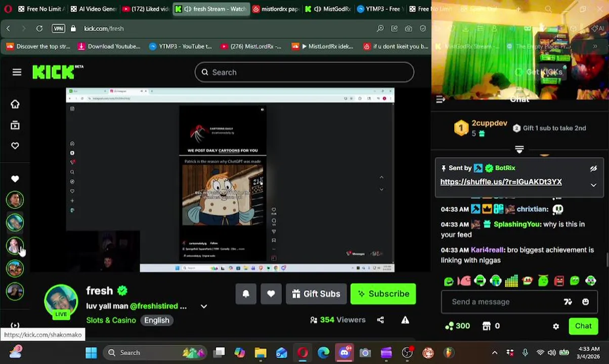Open File Explorer from the taskbar
The image size is (609, 364).
pyautogui.click(x=260, y=352)
